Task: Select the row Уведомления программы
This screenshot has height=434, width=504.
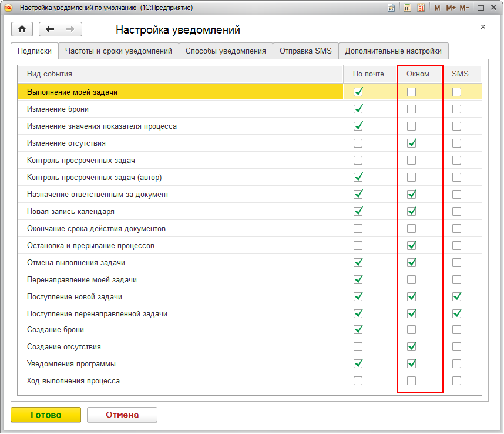Action: (x=250, y=364)
